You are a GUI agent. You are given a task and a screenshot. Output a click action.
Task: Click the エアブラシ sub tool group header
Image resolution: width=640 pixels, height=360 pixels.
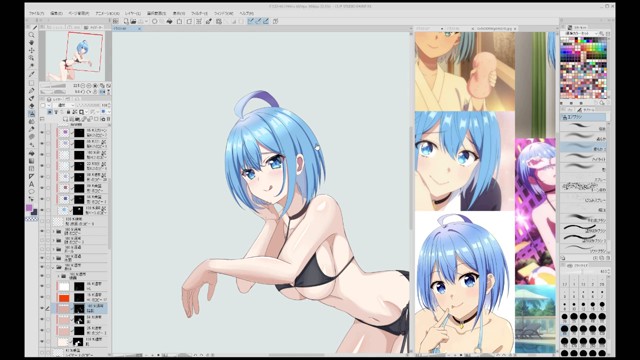click(584, 117)
